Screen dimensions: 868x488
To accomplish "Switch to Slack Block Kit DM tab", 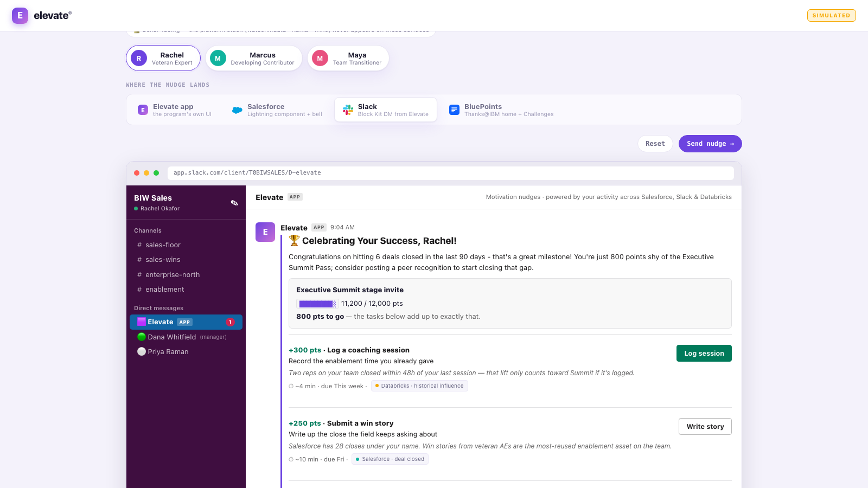I will [386, 110].
